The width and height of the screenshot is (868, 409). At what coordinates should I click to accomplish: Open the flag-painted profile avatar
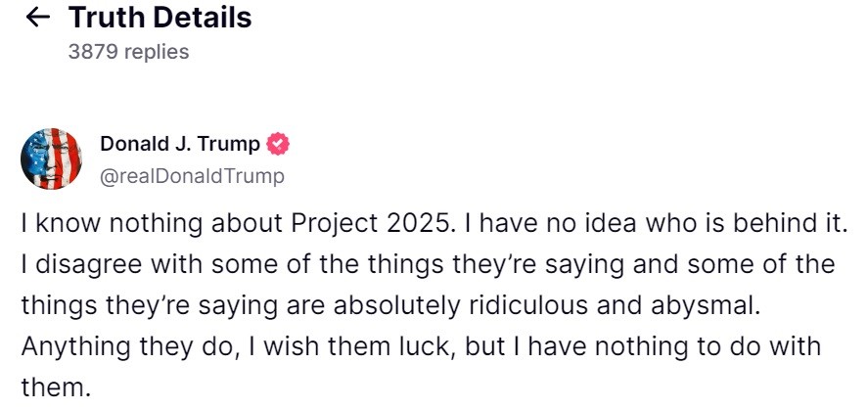[x=51, y=159]
